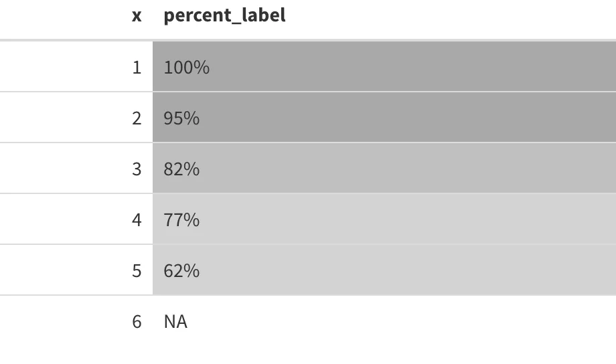Select the 100% cell
Viewport: 616px width, 364px height.
click(187, 67)
